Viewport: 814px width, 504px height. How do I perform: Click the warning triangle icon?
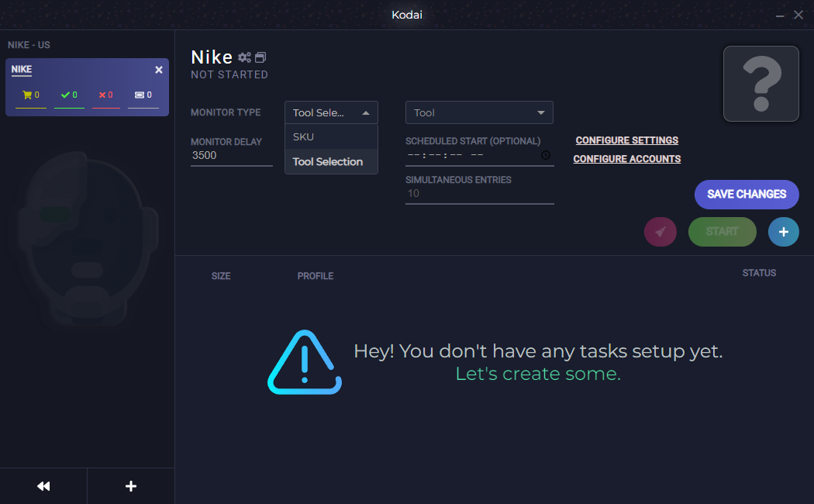pyautogui.click(x=305, y=362)
